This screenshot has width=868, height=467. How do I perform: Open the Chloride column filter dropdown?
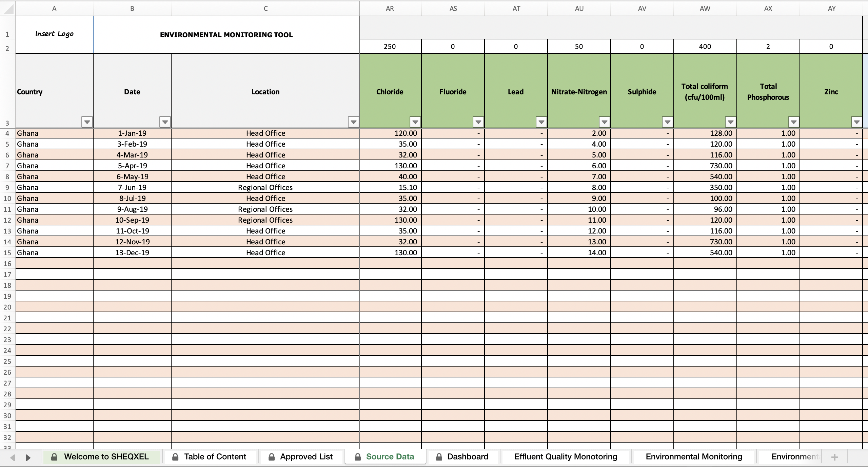415,122
